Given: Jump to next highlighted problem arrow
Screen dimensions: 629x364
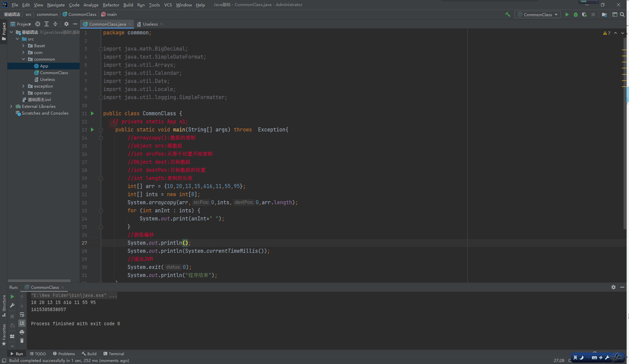Looking at the screenshot, I should pyautogui.click(x=623, y=33).
